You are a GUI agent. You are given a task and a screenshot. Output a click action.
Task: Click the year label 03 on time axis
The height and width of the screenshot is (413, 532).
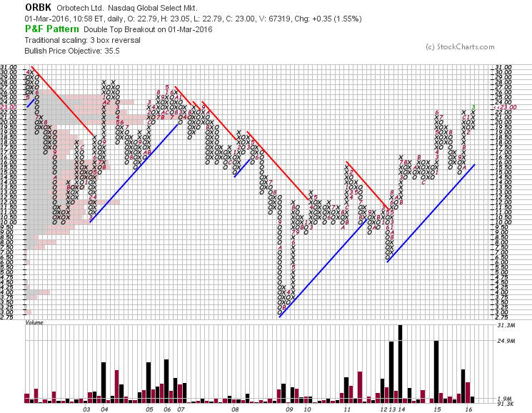pos(86,409)
